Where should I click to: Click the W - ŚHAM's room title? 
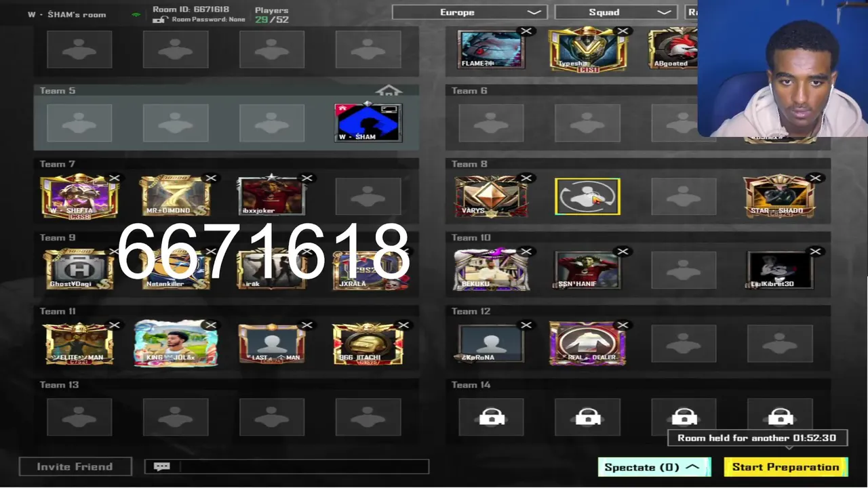[x=67, y=14]
